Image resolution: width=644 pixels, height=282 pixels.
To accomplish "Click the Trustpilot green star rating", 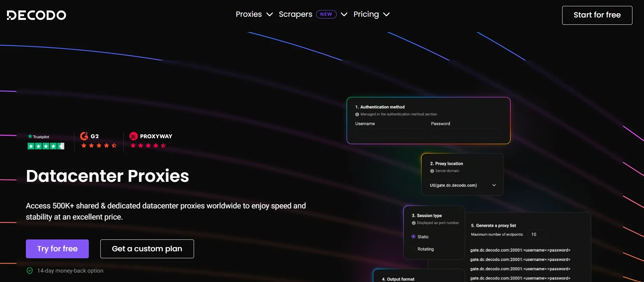I will pyautogui.click(x=46, y=146).
